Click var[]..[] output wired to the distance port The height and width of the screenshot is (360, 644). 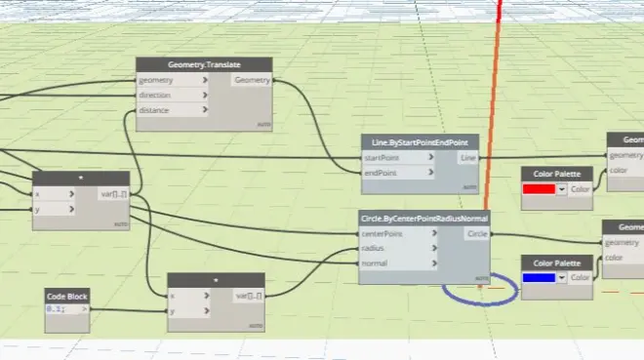pyautogui.click(x=113, y=194)
